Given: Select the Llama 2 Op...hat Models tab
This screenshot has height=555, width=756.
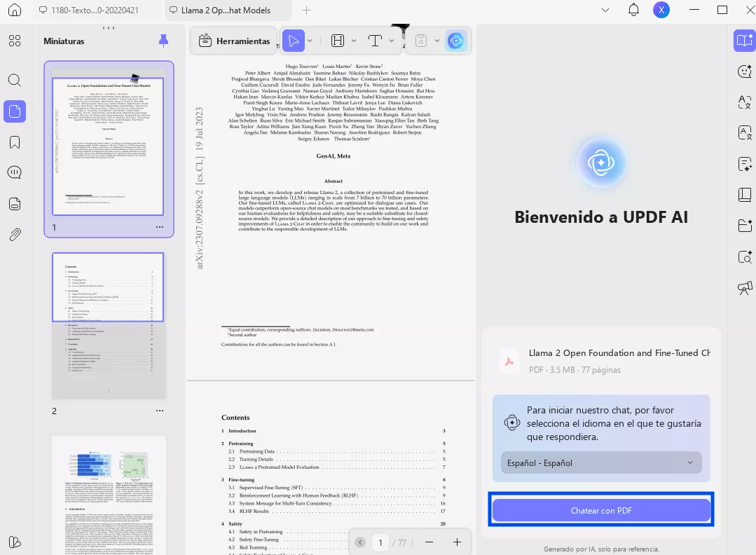Looking at the screenshot, I should coord(226,10).
